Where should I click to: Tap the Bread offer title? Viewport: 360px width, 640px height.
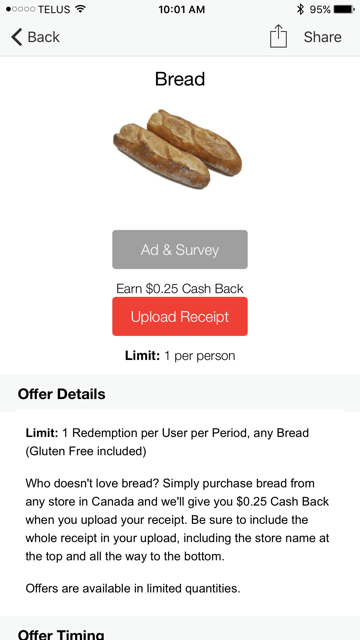180,79
